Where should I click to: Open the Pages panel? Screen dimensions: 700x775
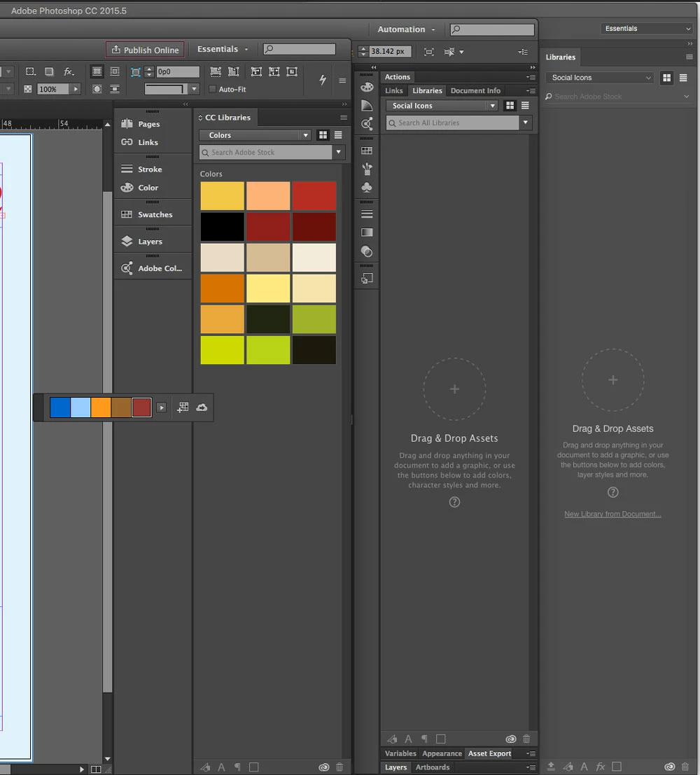pyautogui.click(x=141, y=123)
